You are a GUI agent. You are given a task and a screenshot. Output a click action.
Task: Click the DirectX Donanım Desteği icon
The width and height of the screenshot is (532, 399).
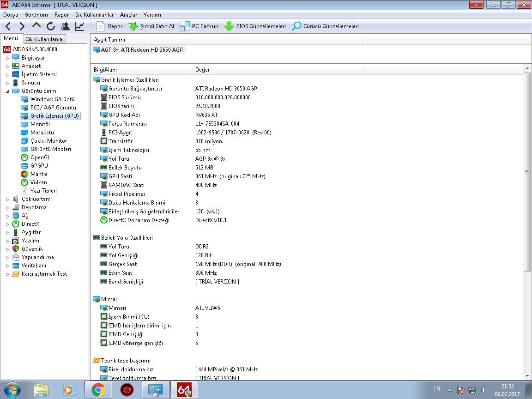104,220
